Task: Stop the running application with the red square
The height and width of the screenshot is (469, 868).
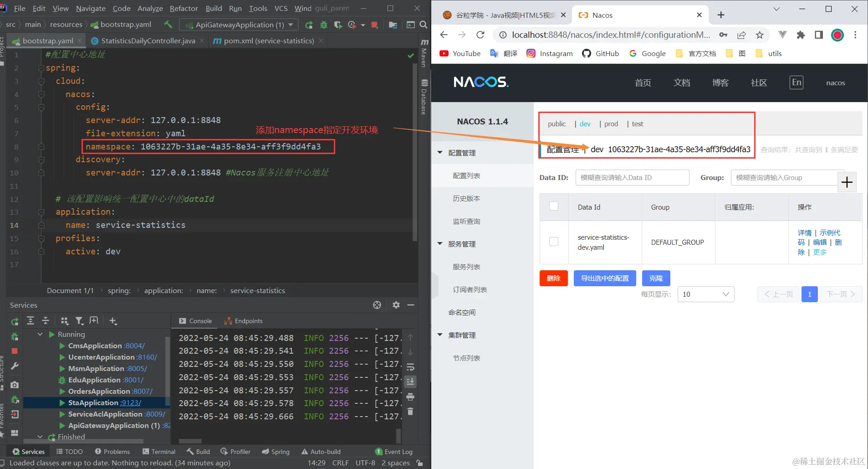Action: click(x=374, y=25)
